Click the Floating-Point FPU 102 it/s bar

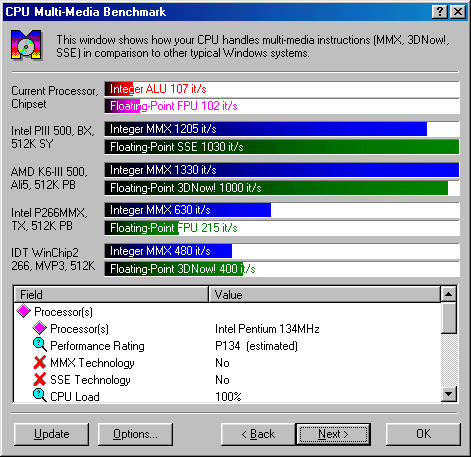(282, 106)
